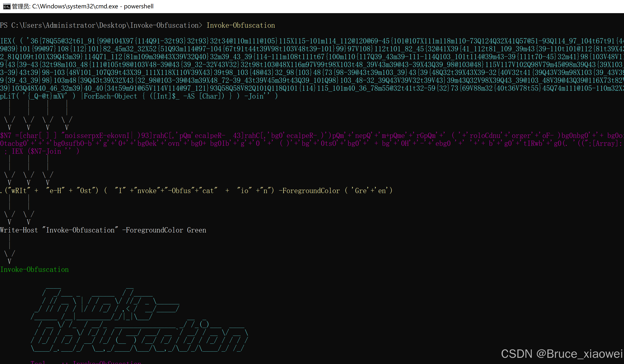Image resolution: width=624 pixels, height=364 pixels.
Task: Click the red $N7 variable at line start
Action: point(6,135)
